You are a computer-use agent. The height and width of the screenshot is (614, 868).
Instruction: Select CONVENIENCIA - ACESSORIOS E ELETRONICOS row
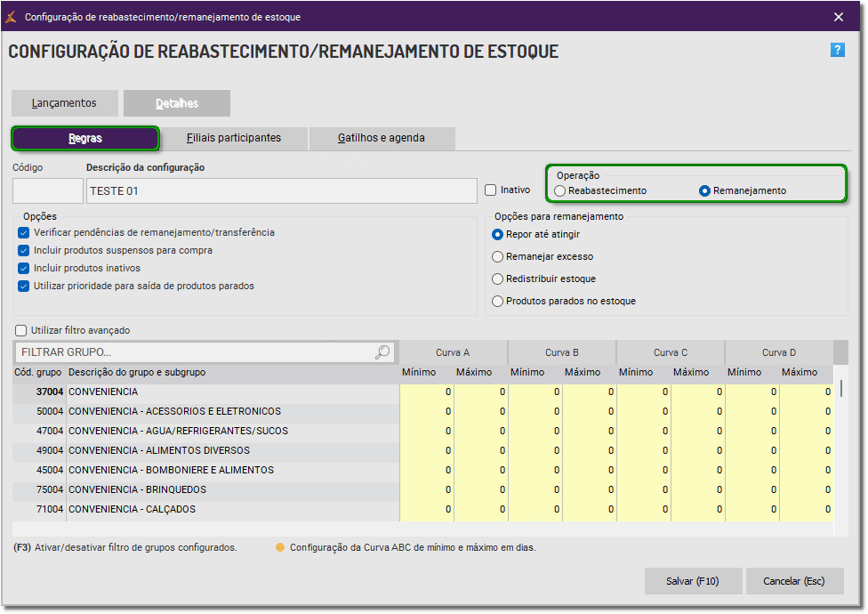(423, 411)
